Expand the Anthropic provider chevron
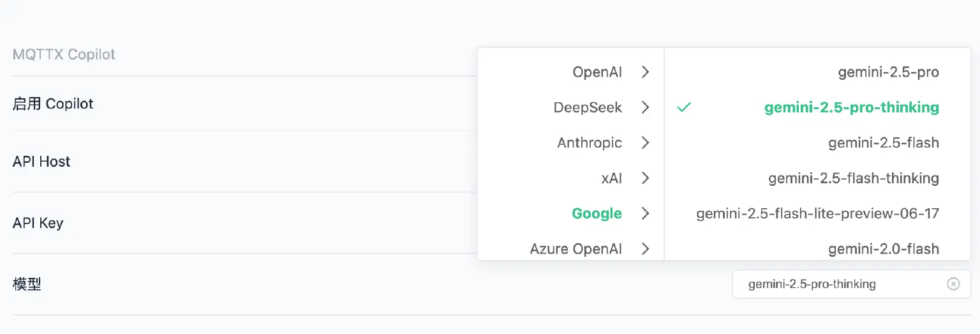980x334 pixels. tap(645, 142)
